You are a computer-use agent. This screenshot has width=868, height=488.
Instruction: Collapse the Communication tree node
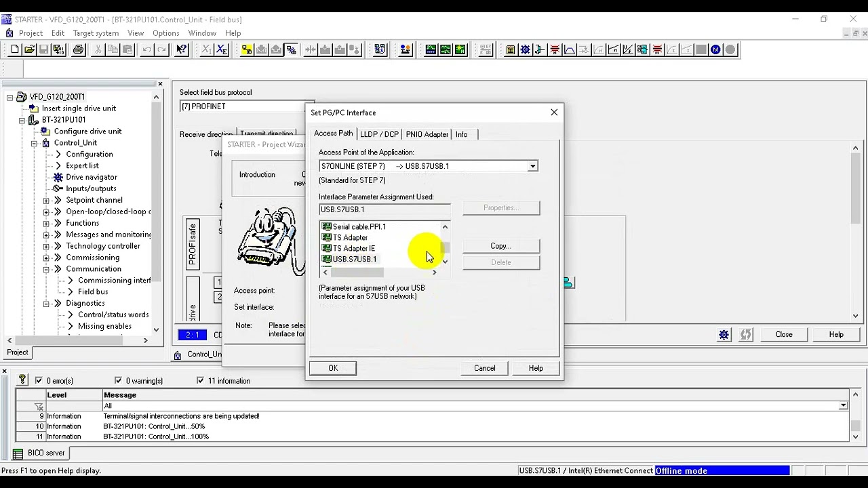tap(46, 269)
